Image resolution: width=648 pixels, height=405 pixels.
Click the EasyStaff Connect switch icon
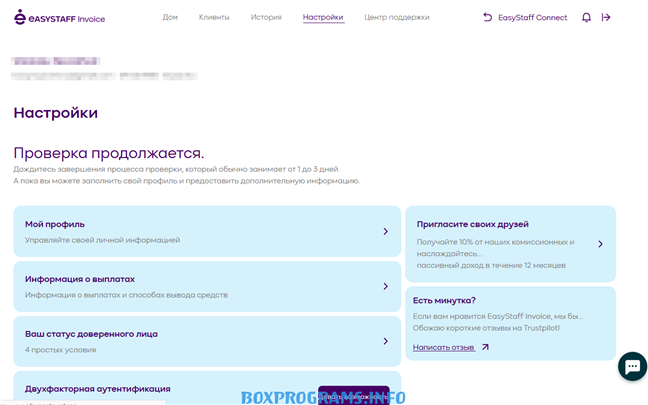(487, 18)
